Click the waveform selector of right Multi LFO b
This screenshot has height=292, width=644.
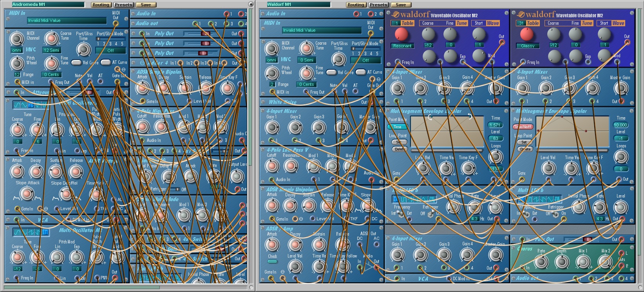click(x=540, y=199)
